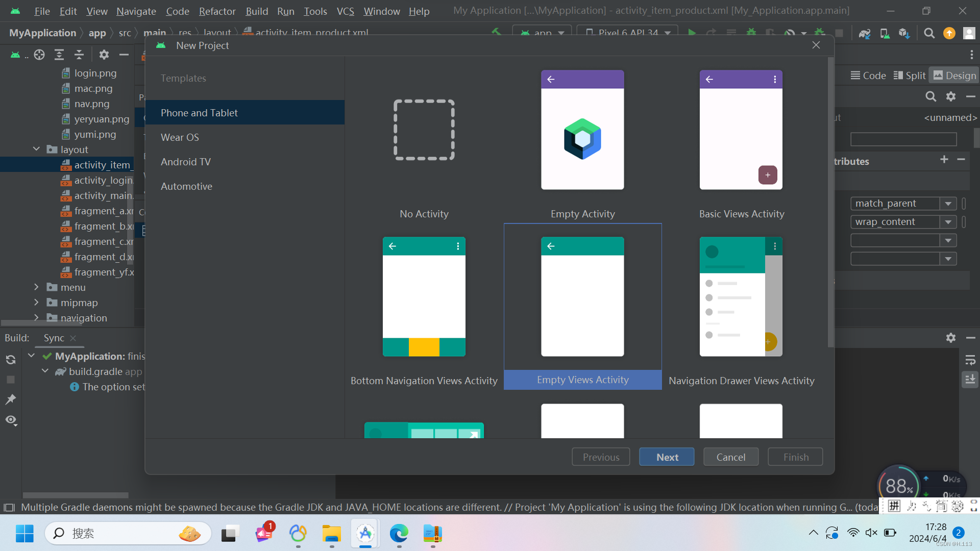Viewport: 980px width, 551px height.
Task: Click Search Everywhere magnifier icon
Action: [x=929, y=34]
